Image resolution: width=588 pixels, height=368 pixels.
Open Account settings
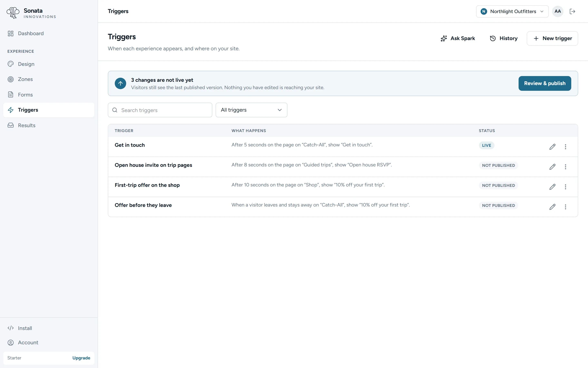click(x=49, y=342)
